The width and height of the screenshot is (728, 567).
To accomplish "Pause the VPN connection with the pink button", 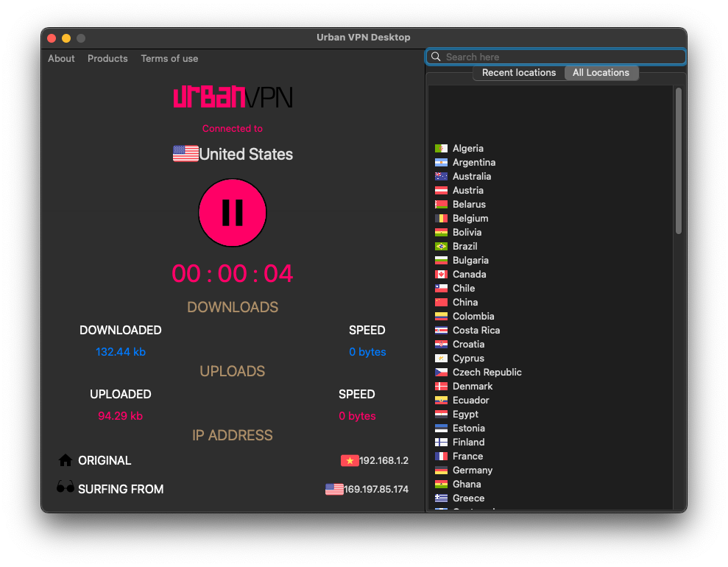I will [232, 213].
